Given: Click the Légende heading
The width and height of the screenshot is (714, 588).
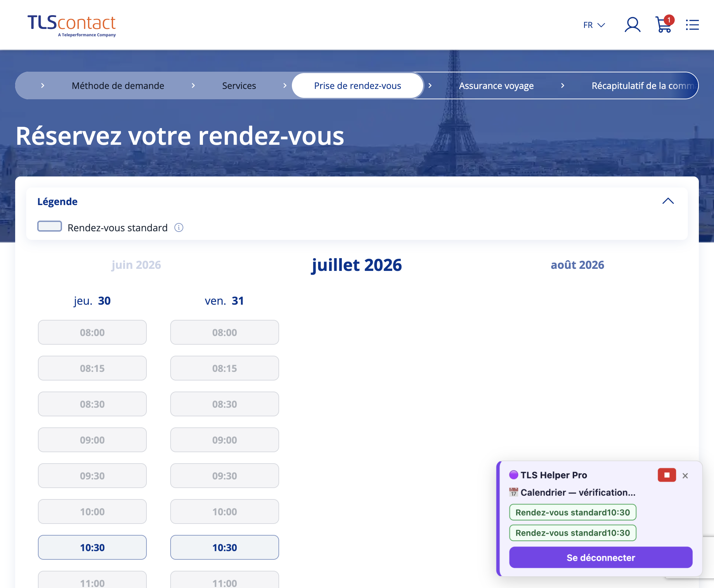Looking at the screenshot, I should (57, 202).
